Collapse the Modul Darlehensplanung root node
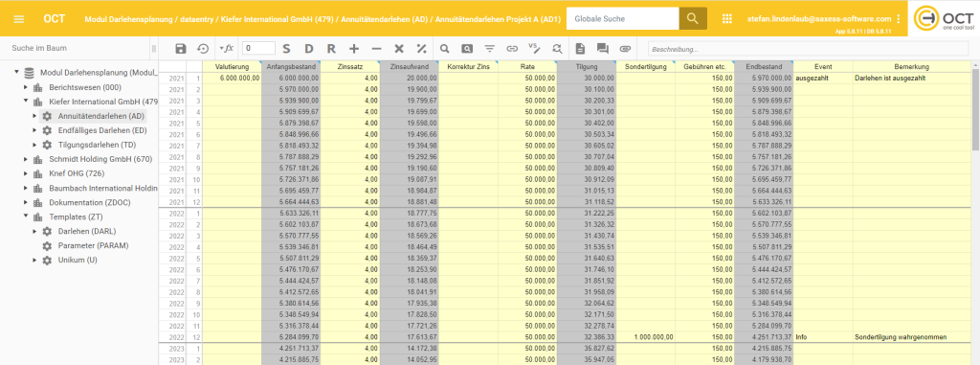This screenshot has height=365, width=980. coord(17,73)
